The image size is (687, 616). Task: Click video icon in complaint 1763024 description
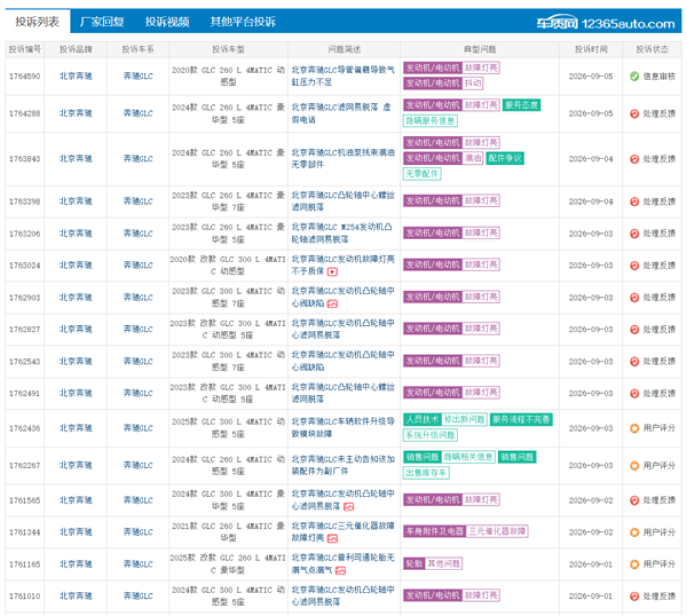coord(333,272)
